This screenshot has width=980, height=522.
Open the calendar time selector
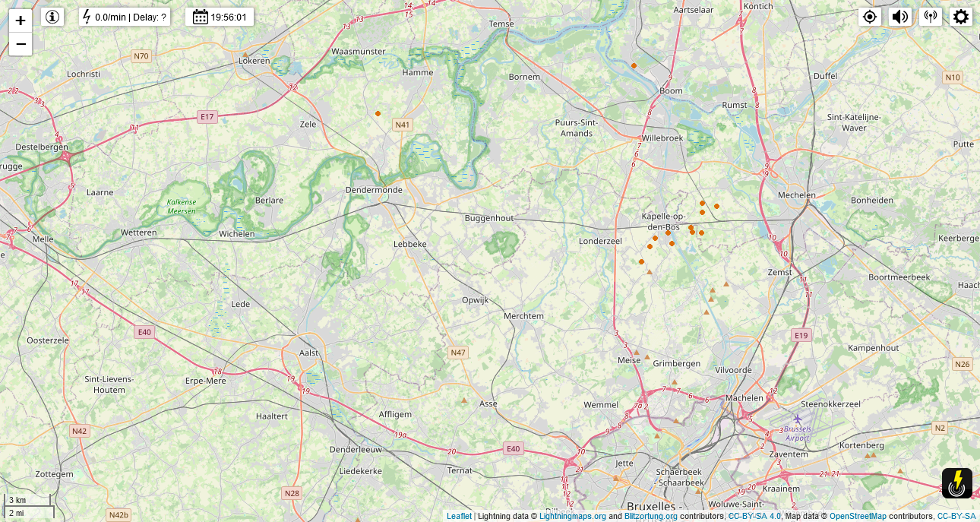click(220, 17)
